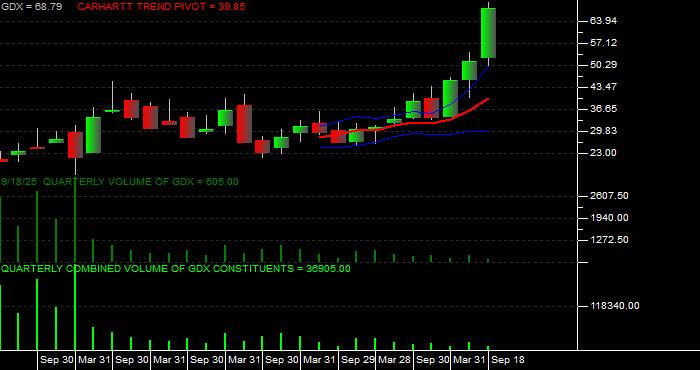Click the 43.47 price axis value
Image resolution: width=700 pixels, height=370 pixels.
pyautogui.click(x=603, y=87)
